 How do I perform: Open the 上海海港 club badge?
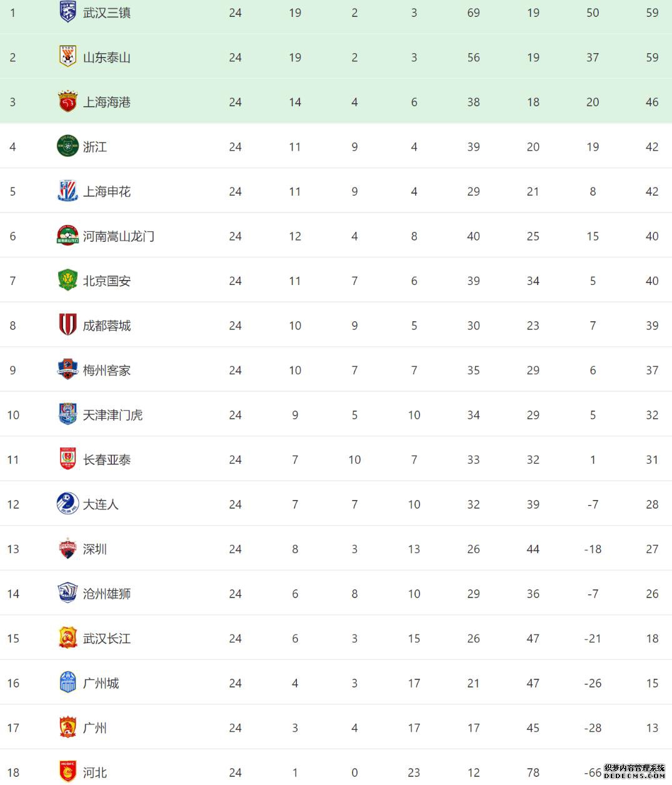click(68, 102)
